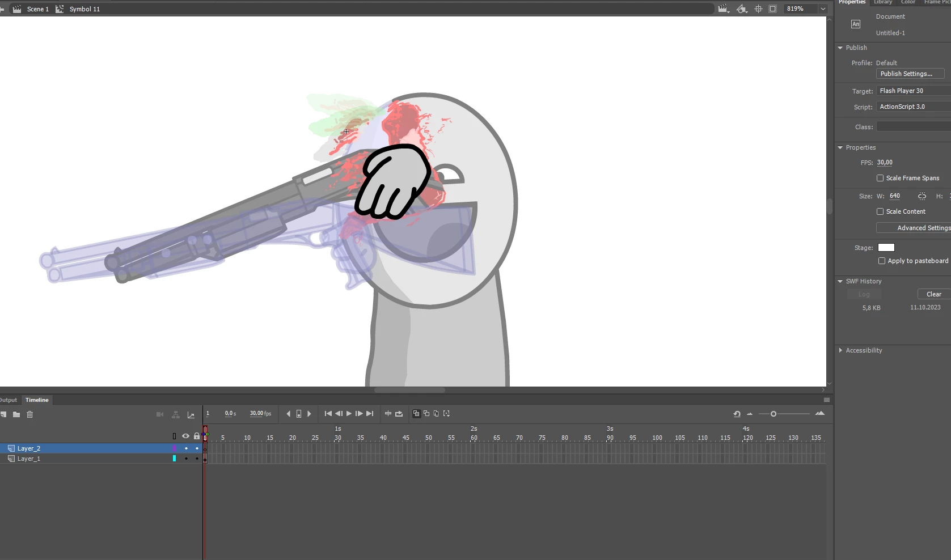Open the Script ActionScript 3.0 dropdown
Viewport: 951px width, 560px height.
click(914, 107)
